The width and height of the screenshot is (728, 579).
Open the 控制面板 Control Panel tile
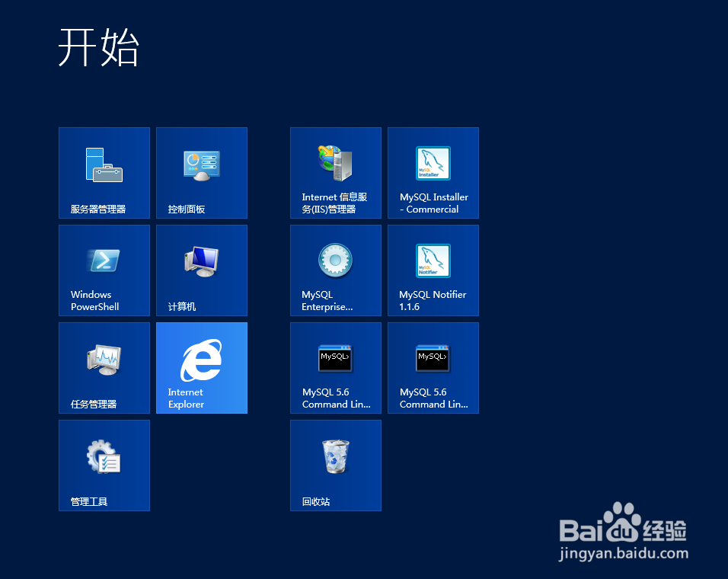coord(202,173)
